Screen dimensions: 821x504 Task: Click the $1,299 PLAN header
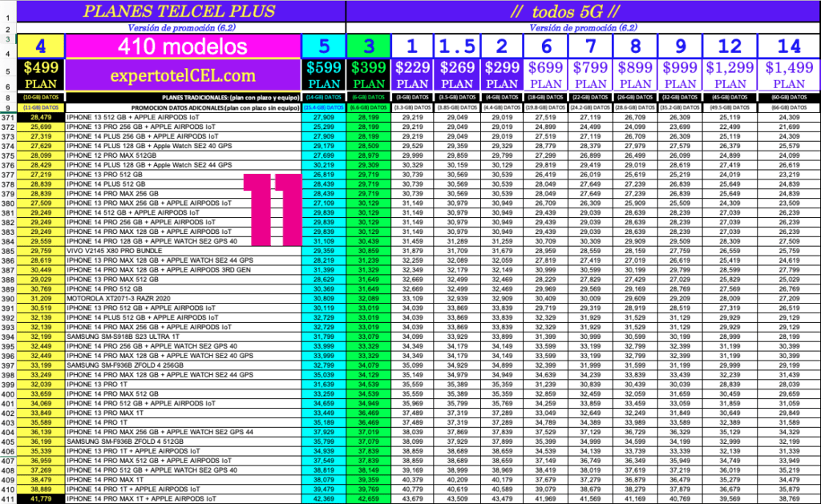730,75
